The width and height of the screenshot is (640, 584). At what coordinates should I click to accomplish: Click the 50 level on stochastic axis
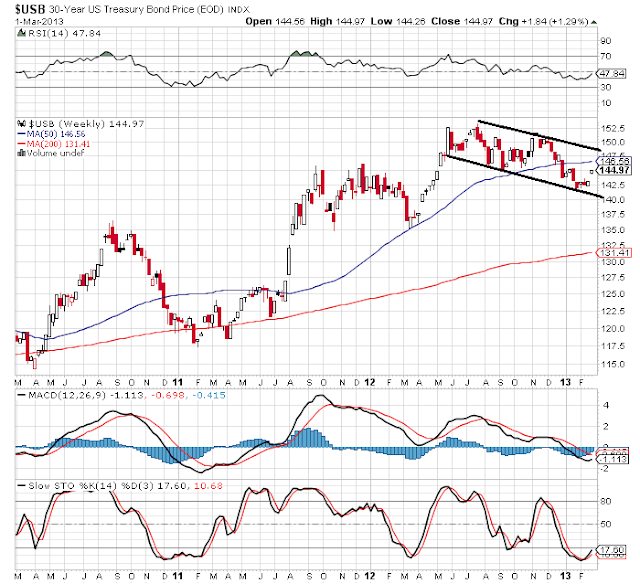click(606, 524)
